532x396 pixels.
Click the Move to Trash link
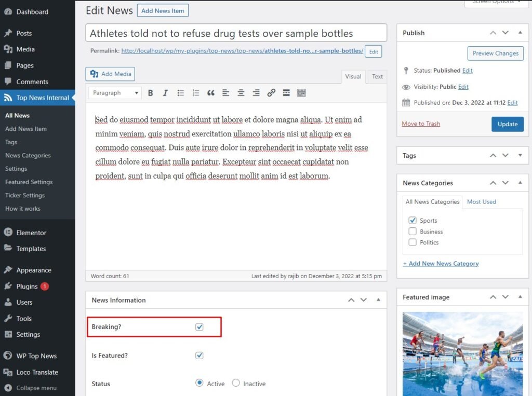[421, 124]
